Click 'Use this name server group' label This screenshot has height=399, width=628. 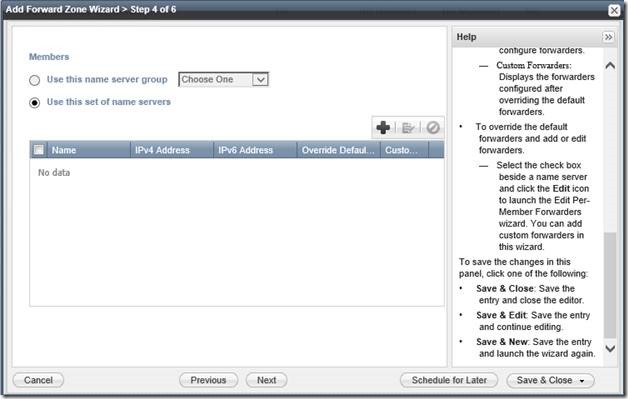107,79
